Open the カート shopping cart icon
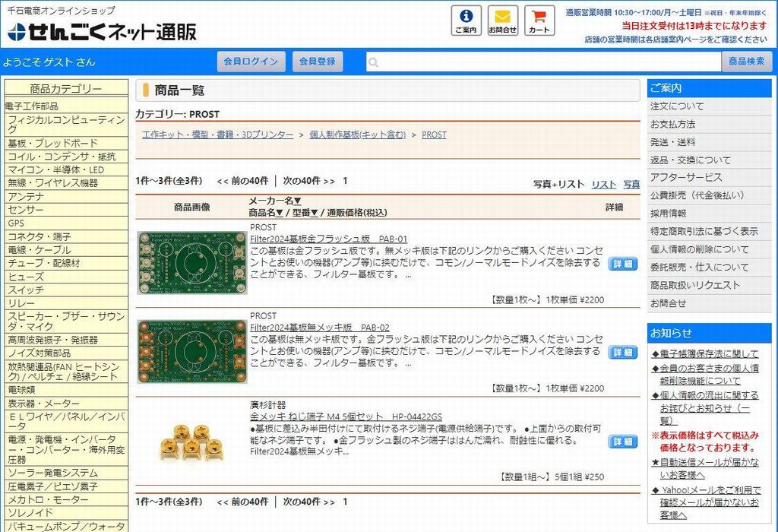This screenshot has width=778, height=532. click(x=539, y=21)
